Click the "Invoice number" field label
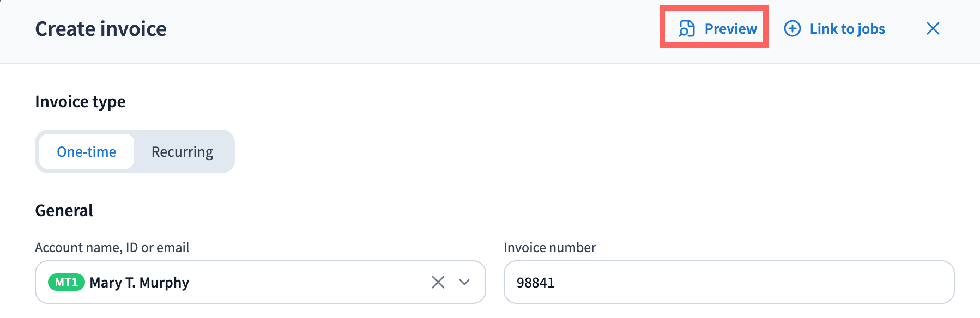Screen dimensions: 980x318 coord(549,248)
